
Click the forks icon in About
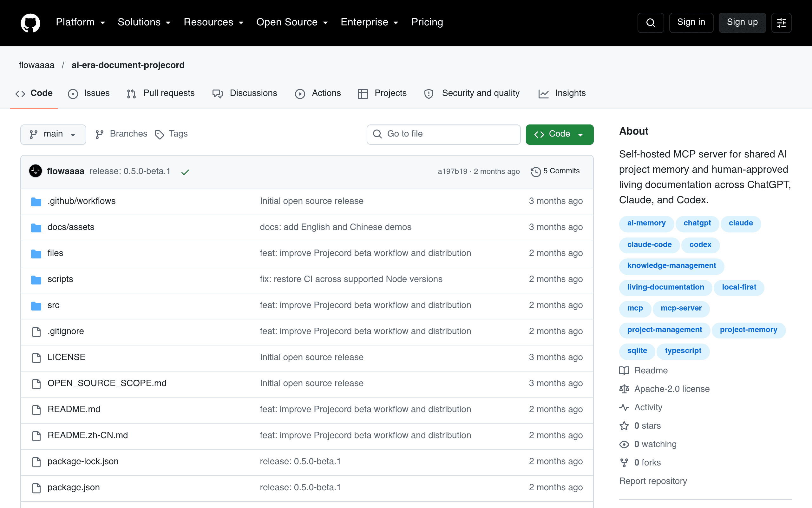click(x=624, y=463)
